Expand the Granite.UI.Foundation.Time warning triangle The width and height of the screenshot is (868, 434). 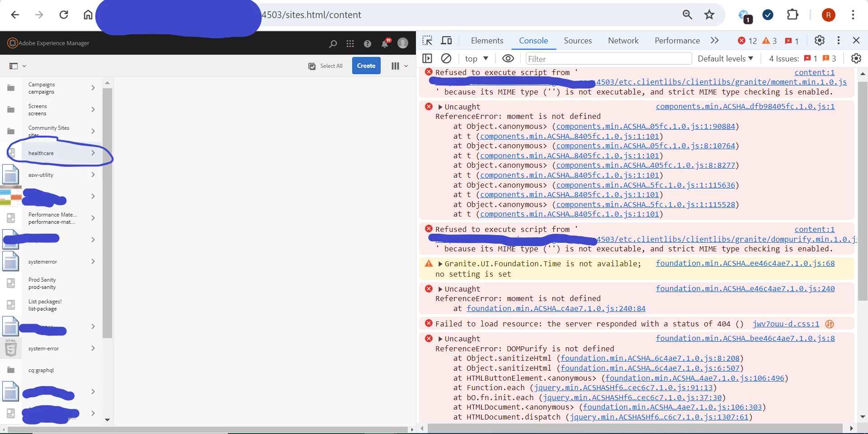[x=440, y=264]
